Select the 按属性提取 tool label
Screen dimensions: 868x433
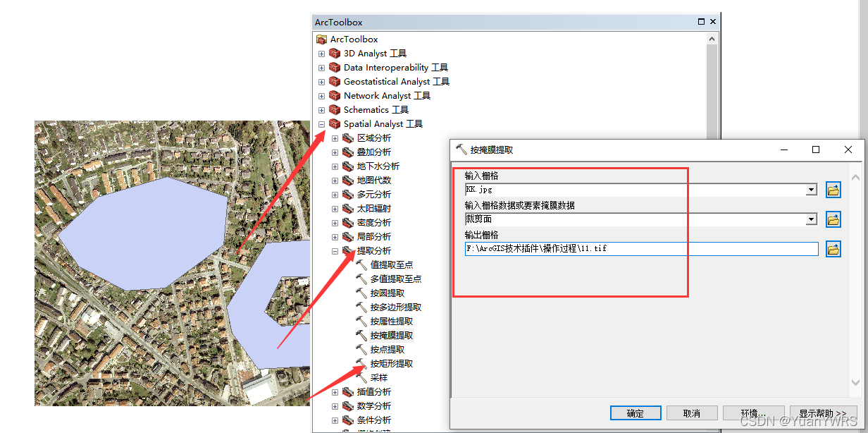392,322
